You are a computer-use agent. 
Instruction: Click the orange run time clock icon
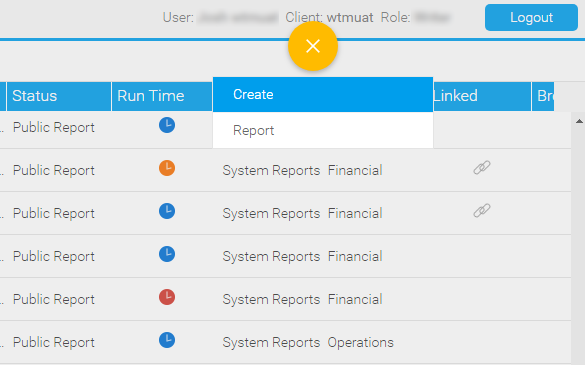click(167, 168)
